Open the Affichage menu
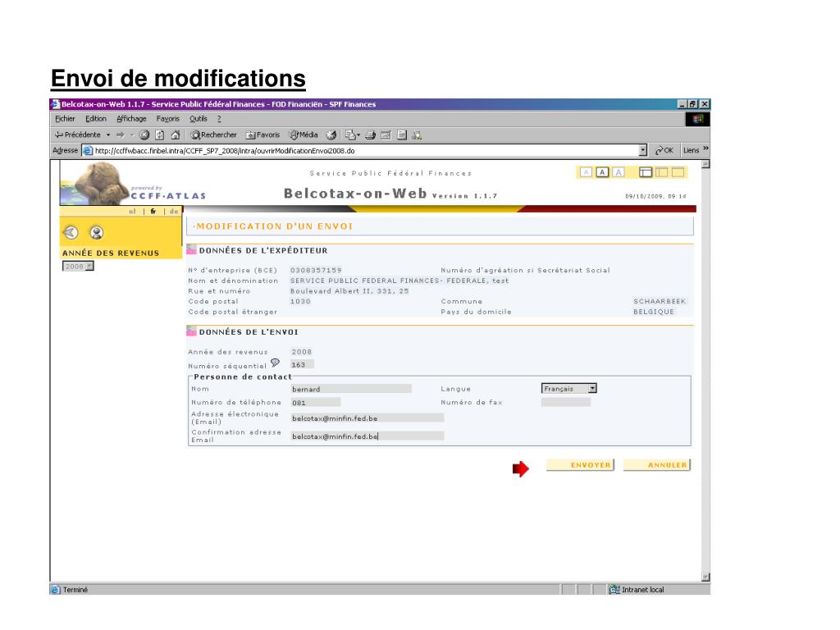The height and width of the screenshot is (630, 840). tap(131, 119)
